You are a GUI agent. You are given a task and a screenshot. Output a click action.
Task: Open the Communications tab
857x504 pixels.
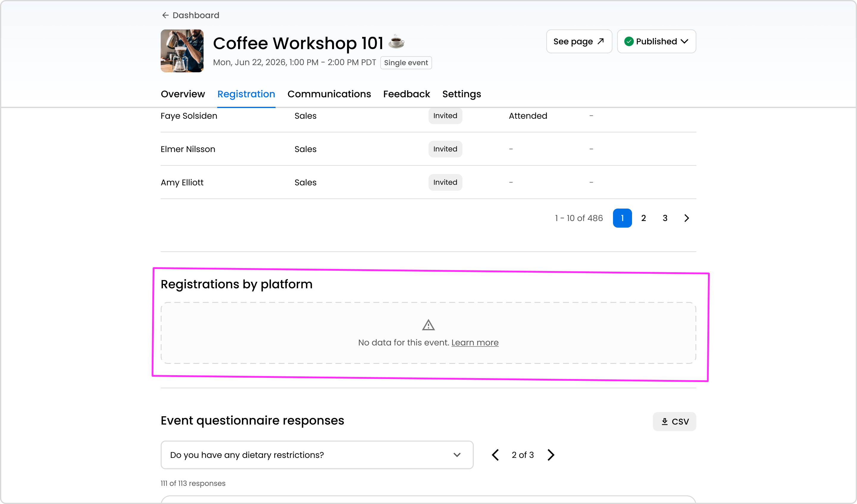329,94
